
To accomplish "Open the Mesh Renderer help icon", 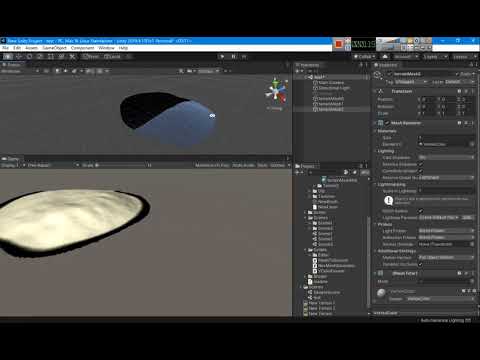I will click(x=459, y=123).
